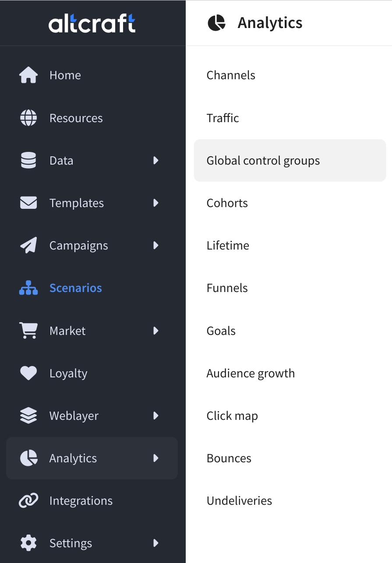Viewport: 392px width, 563px height.
Task: Open the Click map report
Action: [232, 415]
